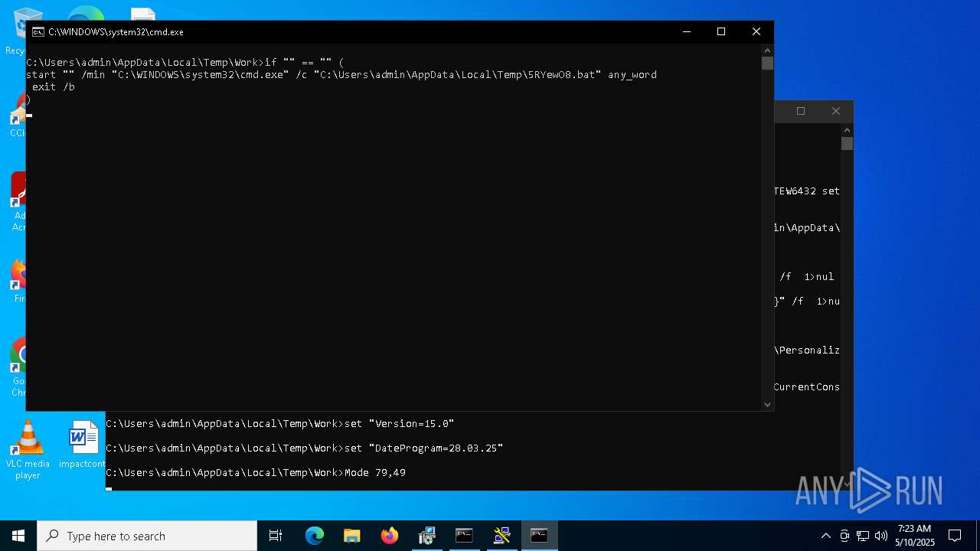Open the Adobe Acrobat desktop shortcut
This screenshot has width=980, height=551.
click(18, 201)
